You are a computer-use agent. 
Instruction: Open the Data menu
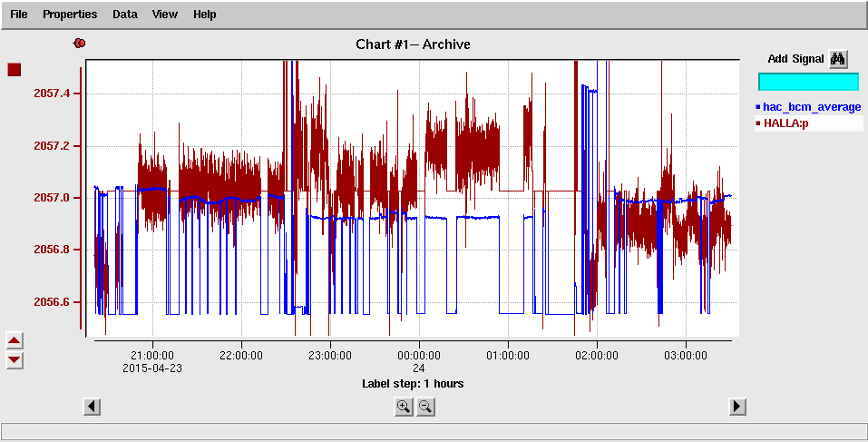coord(125,15)
